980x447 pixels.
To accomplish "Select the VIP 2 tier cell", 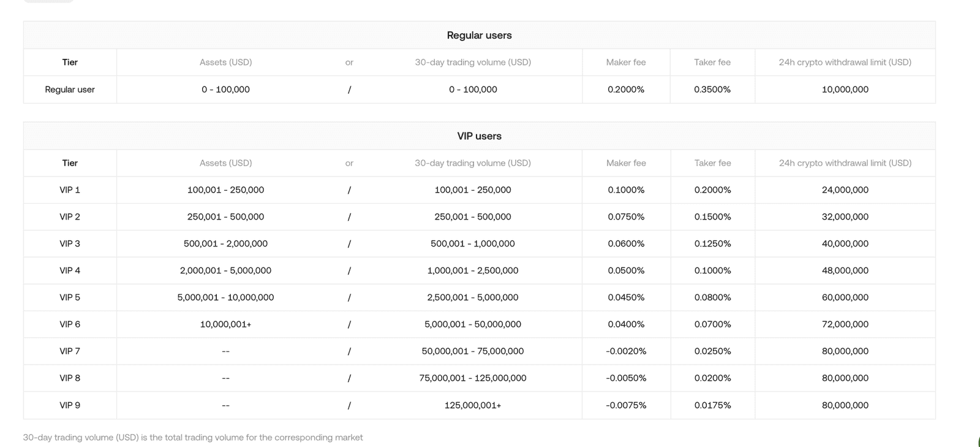I will pyautogui.click(x=70, y=217).
